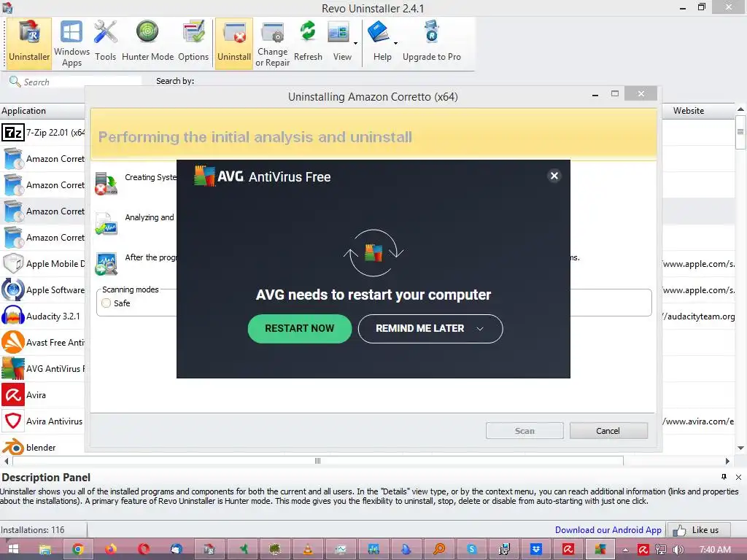This screenshot has width=747, height=560.
Task: Open the Uninstaller section in toolbar
Action: point(29,43)
